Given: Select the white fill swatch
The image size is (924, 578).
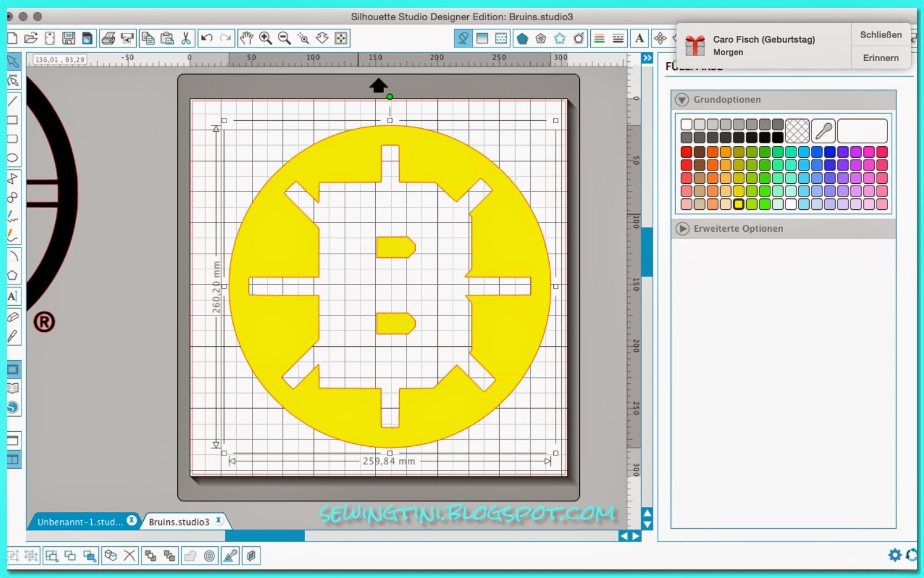Looking at the screenshot, I should 686,124.
